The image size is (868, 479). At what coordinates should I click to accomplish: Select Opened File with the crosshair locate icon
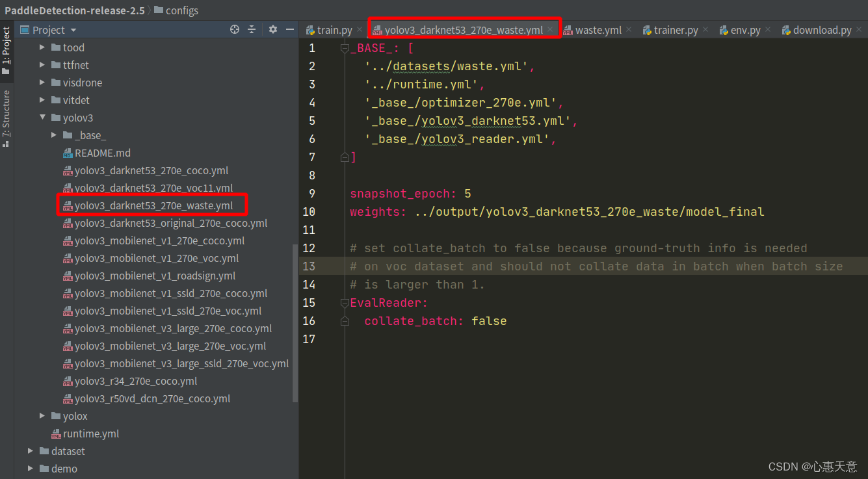pos(234,29)
